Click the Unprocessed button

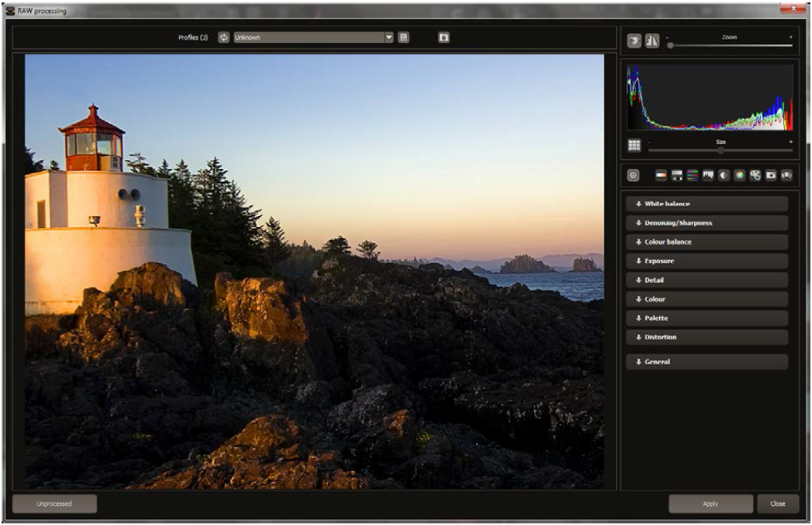(x=54, y=503)
